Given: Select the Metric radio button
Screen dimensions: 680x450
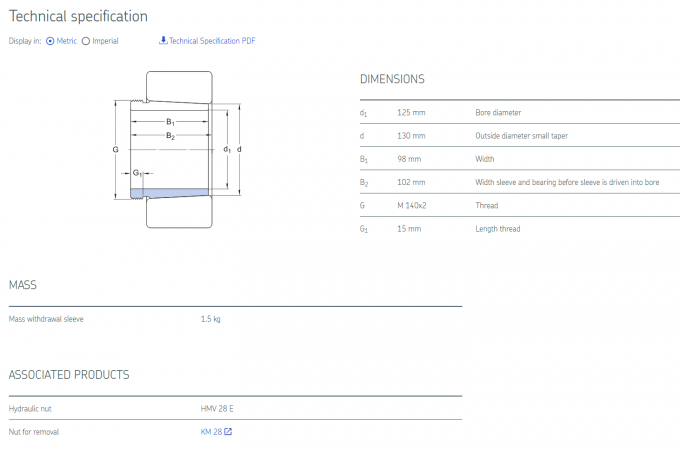Looking at the screenshot, I should (x=50, y=41).
